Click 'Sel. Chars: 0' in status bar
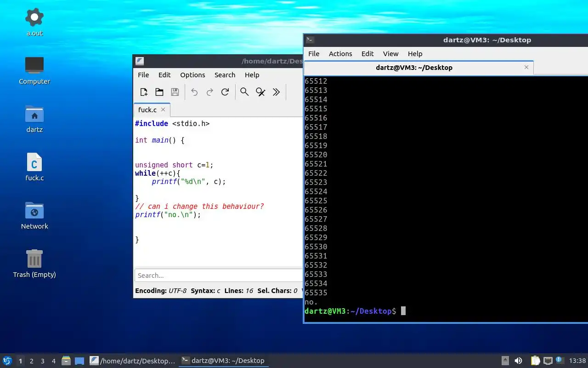 pyautogui.click(x=277, y=291)
